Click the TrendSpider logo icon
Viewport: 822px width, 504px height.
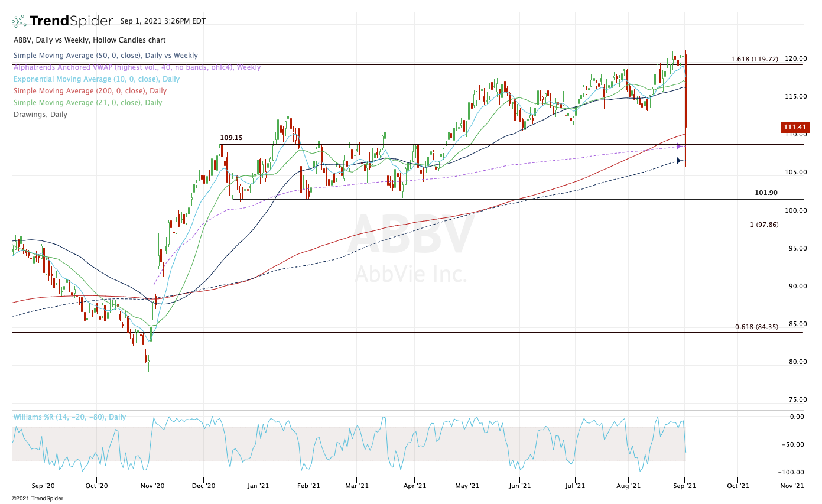(x=19, y=21)
